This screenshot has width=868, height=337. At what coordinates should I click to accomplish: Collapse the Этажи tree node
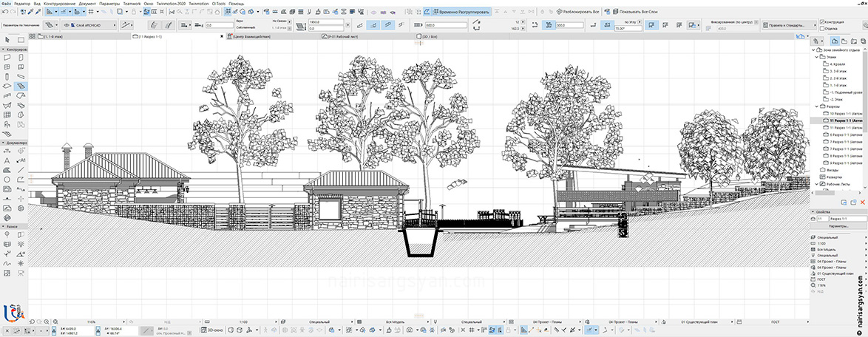[816, 57]
